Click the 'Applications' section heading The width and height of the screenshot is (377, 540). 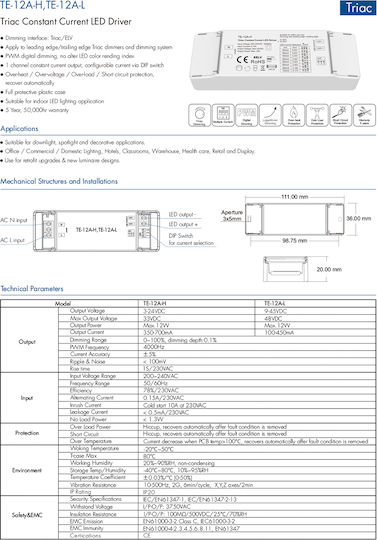coord(19,129)
